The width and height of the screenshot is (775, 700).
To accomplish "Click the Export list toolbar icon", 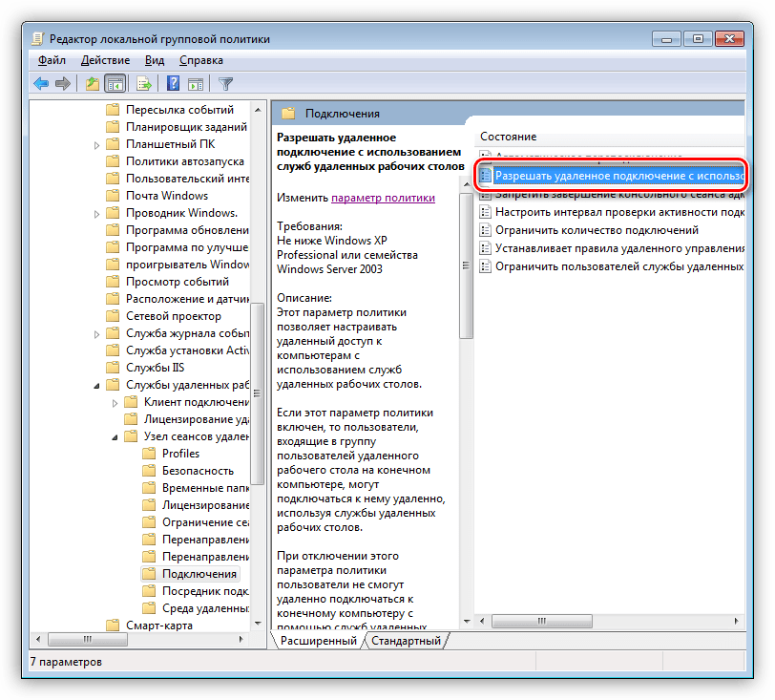I will click(x=144, y=84).
